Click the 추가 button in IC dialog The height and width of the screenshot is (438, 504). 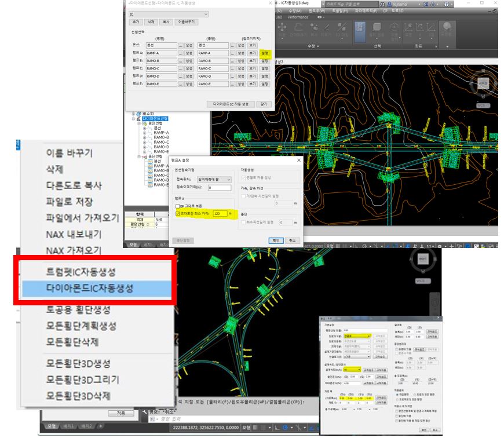[136, 22]
